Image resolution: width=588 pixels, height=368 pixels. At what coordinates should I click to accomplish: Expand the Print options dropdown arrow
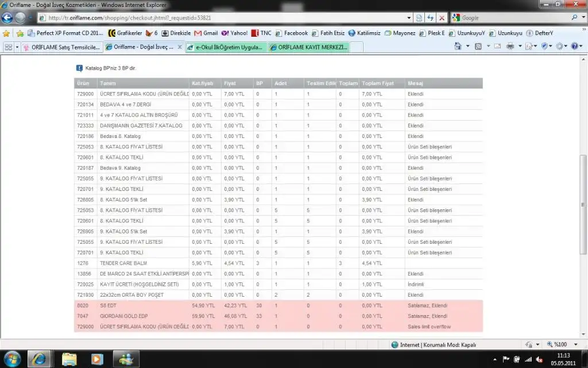point(520,46)
